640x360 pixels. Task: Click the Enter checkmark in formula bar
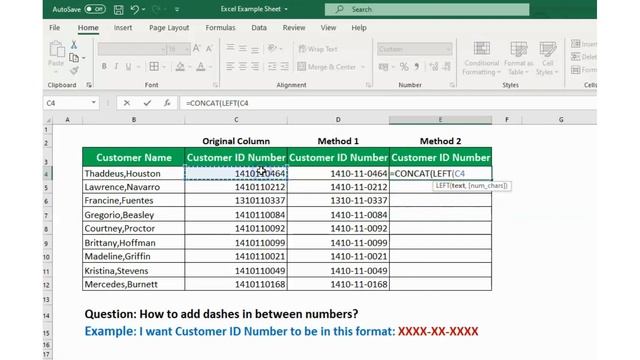(147, 103)
